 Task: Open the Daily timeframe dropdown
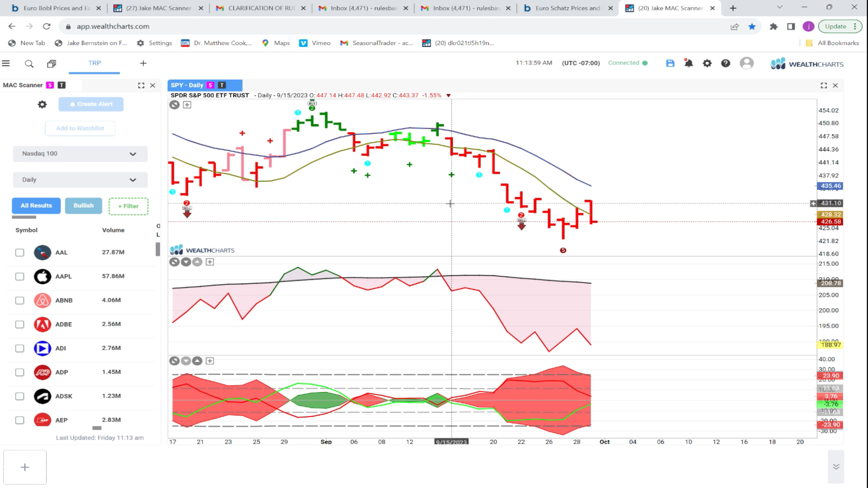[x=80, y=180]
